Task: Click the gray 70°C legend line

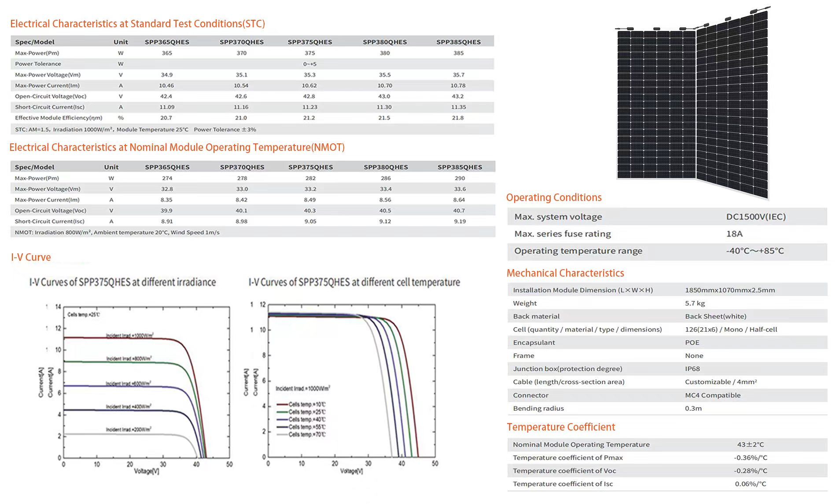Action: tap(282, 435)
